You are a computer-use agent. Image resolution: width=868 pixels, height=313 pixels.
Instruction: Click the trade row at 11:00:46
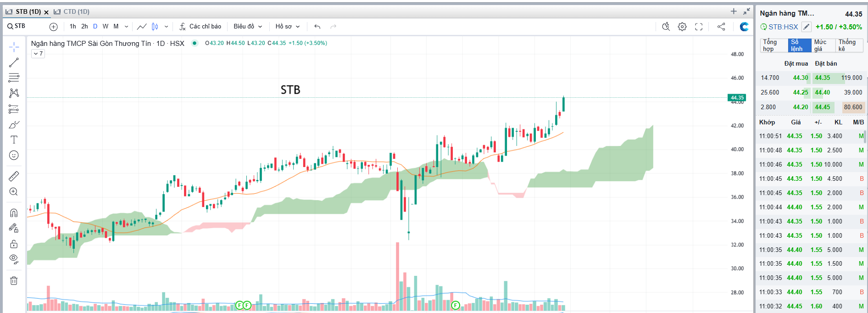tap(812, 164)
